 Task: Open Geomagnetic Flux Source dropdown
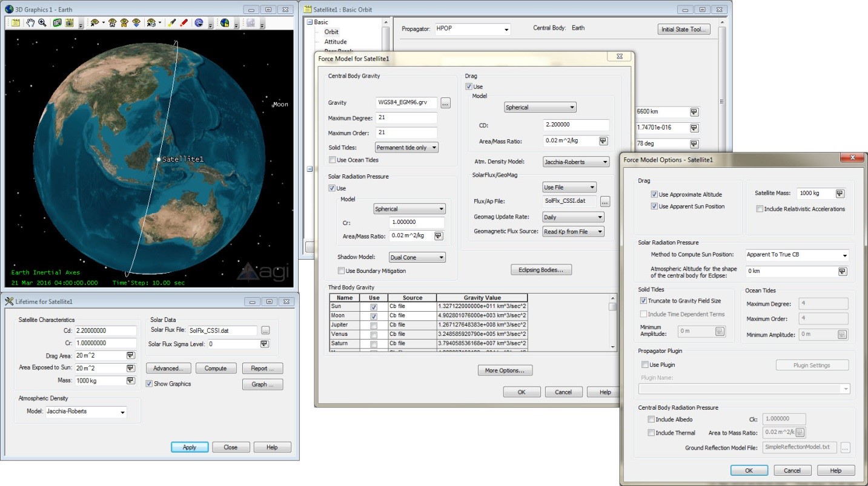[x=573, y=231]
